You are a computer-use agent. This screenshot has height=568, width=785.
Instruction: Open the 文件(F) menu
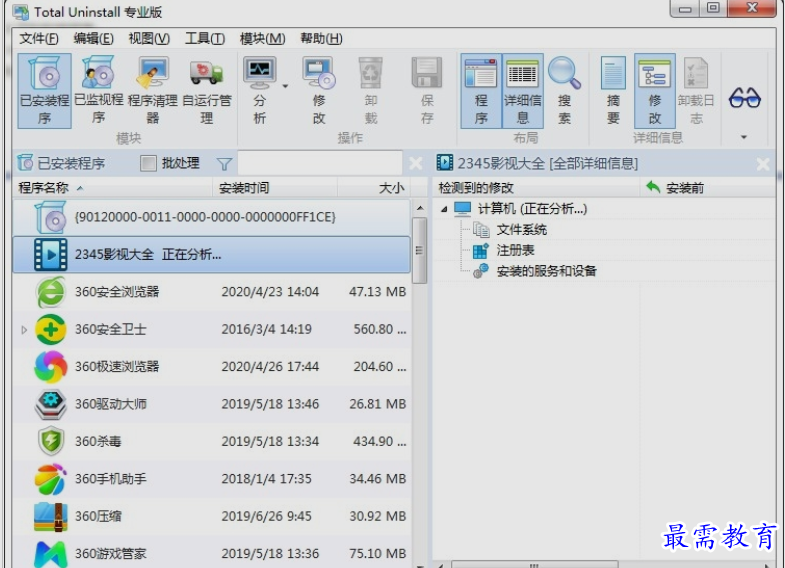click(39, 39)
